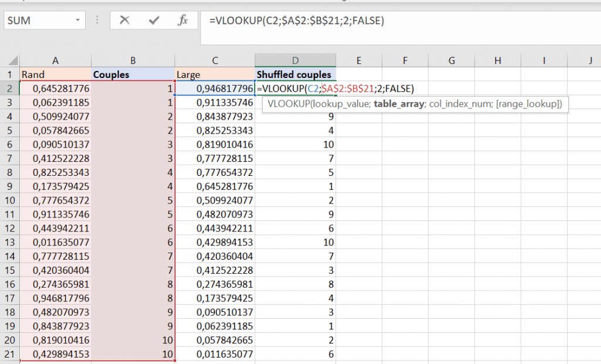Image resolution: width=601 pixels, height=364 pixels.
Task: Click table_array argument in the tooltip
Action: click(x=399, y=104)
